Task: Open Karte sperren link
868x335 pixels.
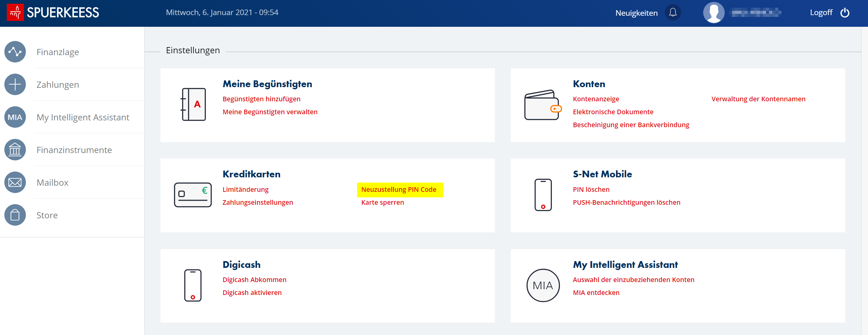Action: [382, 202]
